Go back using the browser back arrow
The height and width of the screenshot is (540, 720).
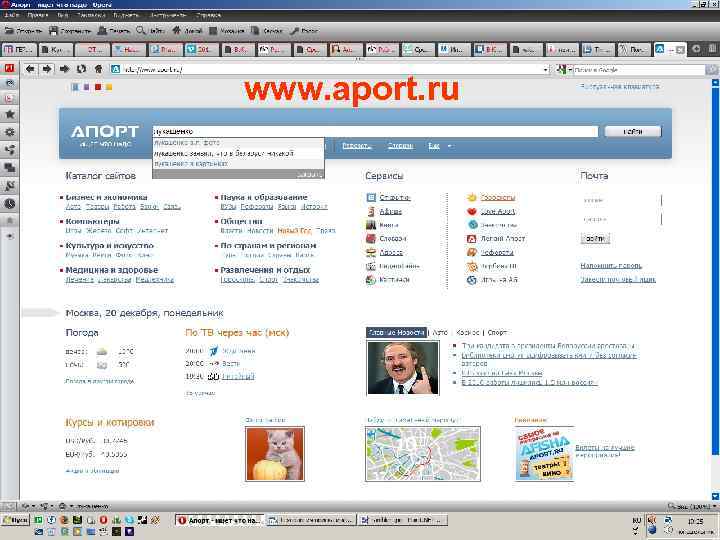tap(30, 69)
